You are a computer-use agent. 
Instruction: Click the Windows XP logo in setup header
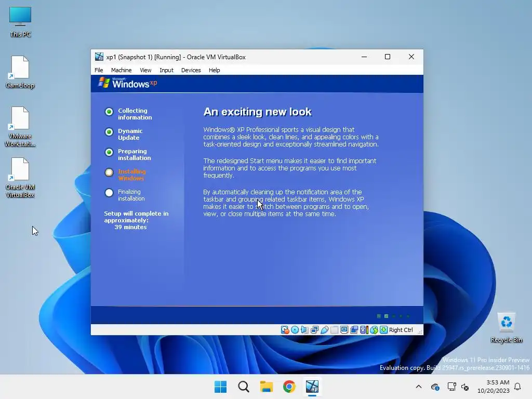click(128, 83)
